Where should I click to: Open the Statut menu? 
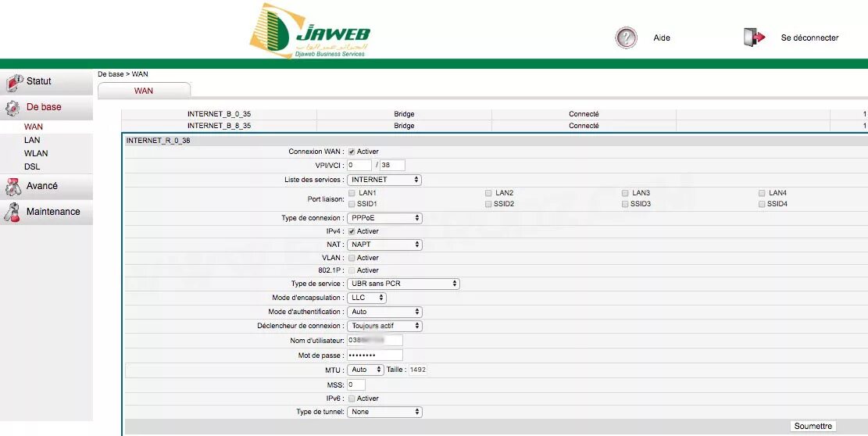(x=47, y=82)
